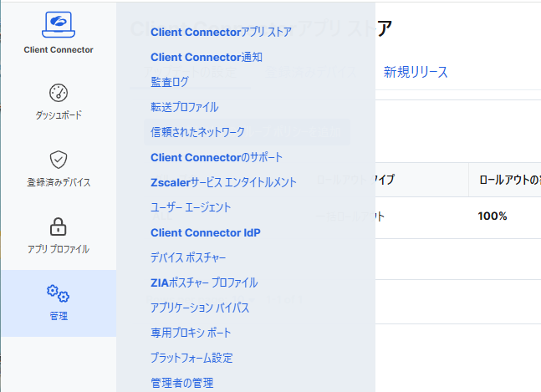The image size is (541, 392).
Task: Choose 信頼されたネットワーク menu item
Action: click(x=197, y=132)
